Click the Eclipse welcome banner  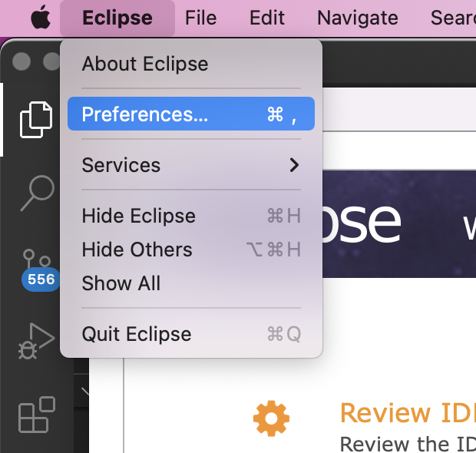point(399,224)
